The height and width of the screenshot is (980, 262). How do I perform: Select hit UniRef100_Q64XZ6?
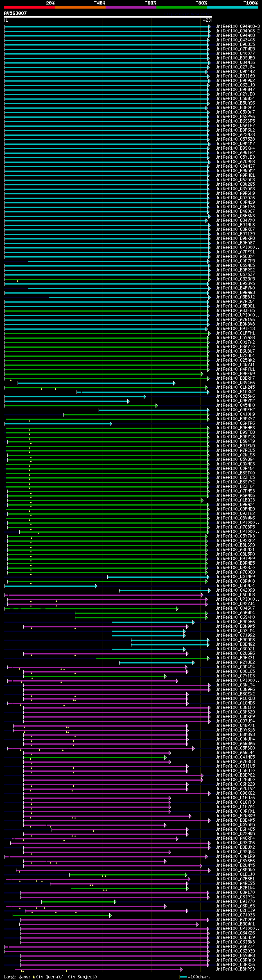tap(235, 933)
